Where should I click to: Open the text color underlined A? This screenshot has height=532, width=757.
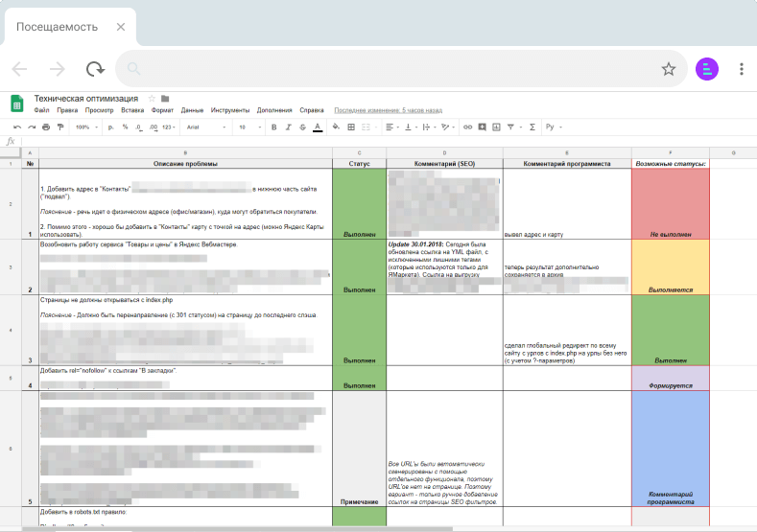click(x=318, y=127)
